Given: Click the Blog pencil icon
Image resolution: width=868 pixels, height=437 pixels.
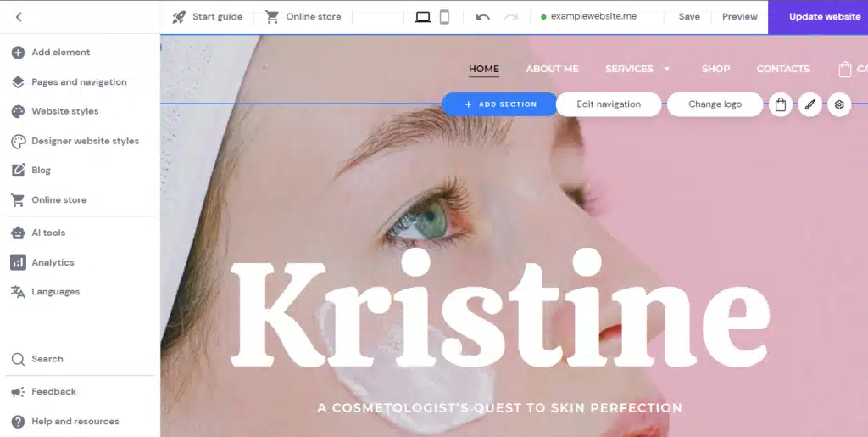Looking at the screenshot, I should click(x=18, y=170).
